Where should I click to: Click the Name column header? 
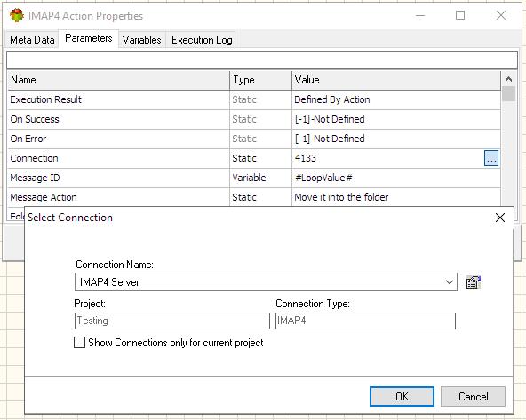click(x=118, y=80)
